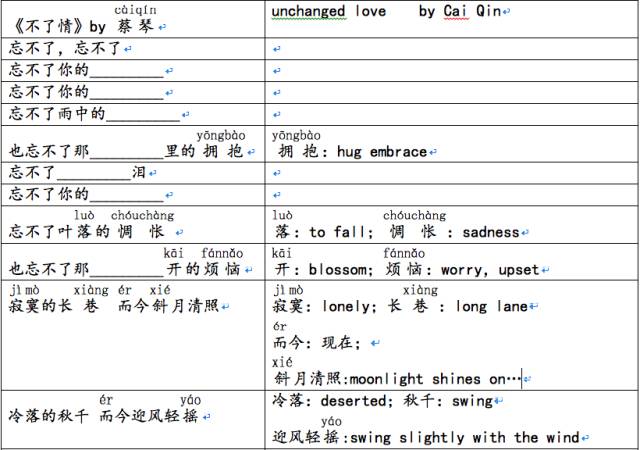Click 'moonlight shines on…' text
This screenshot has height=450, width=640.
point(436,379)
